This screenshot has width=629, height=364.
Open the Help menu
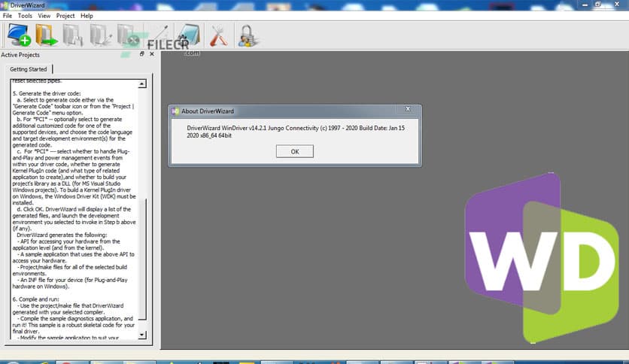click(x=87, y=16)
